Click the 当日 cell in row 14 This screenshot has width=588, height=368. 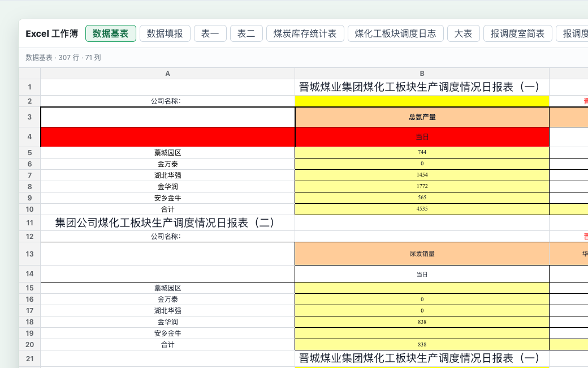tap(422, 274)
